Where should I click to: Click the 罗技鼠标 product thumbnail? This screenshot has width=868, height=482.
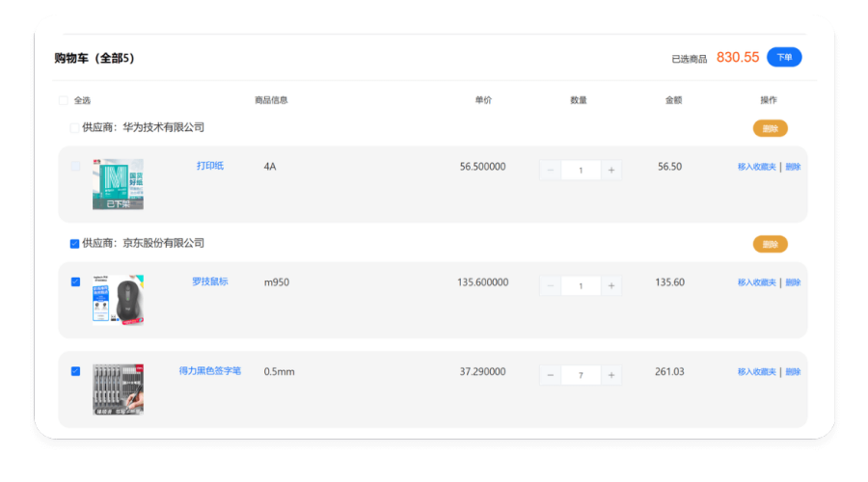[x=118, y=300]
